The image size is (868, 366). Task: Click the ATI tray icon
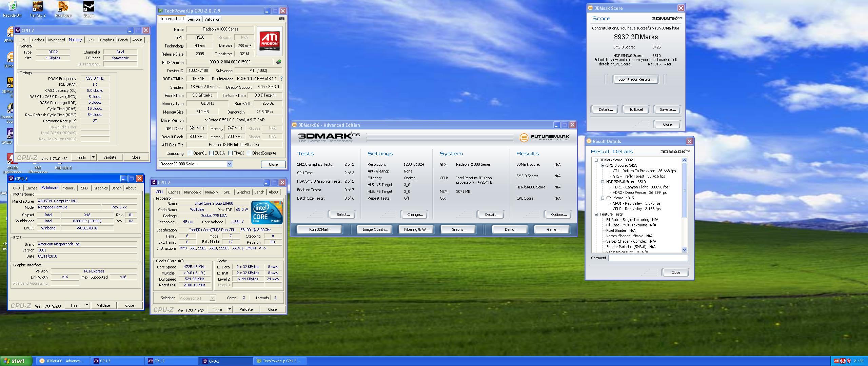pos(836,361)
